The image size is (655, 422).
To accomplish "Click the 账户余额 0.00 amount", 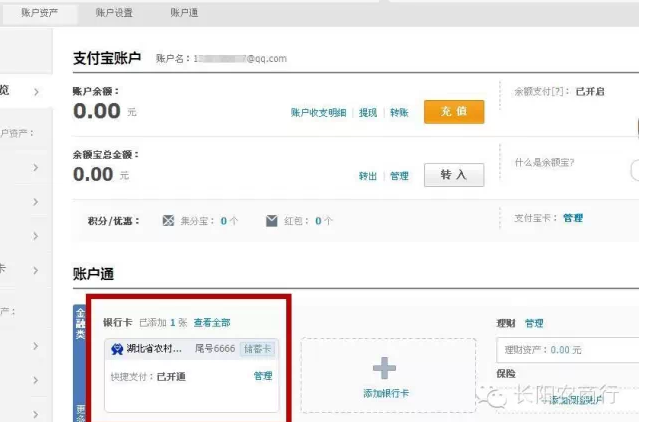I will (97, 111).
